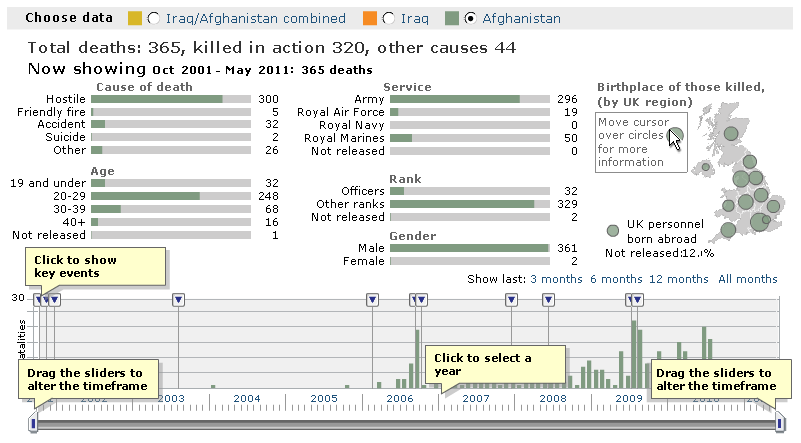Click the 'Friendly fire' label
Image resolution: width=801 pixels, height=443 pixels.
point(51,112)
